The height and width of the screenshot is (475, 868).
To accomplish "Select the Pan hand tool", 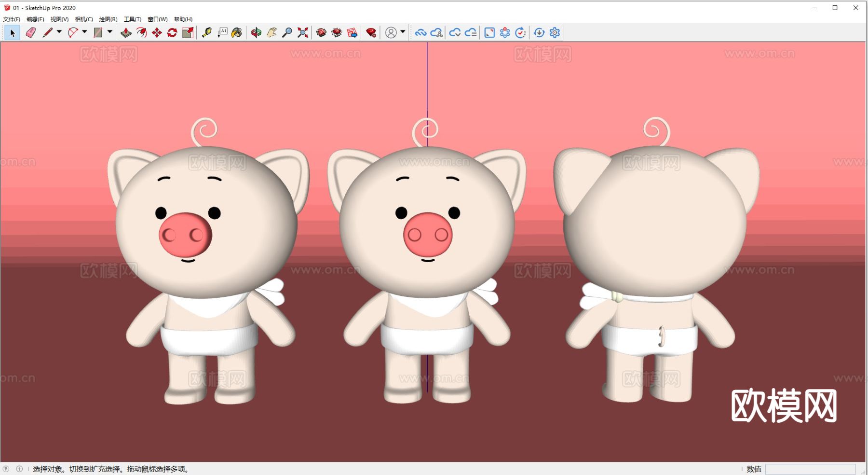I will [271, 32].
